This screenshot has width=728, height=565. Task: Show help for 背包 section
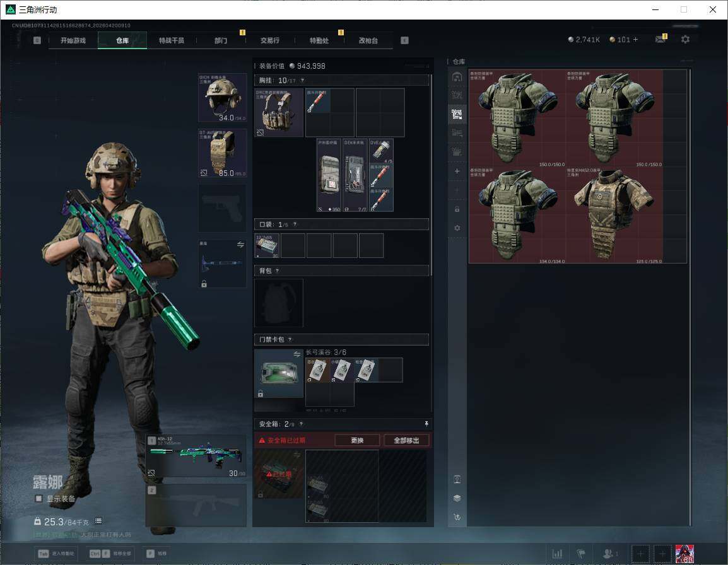pos(277,271)
